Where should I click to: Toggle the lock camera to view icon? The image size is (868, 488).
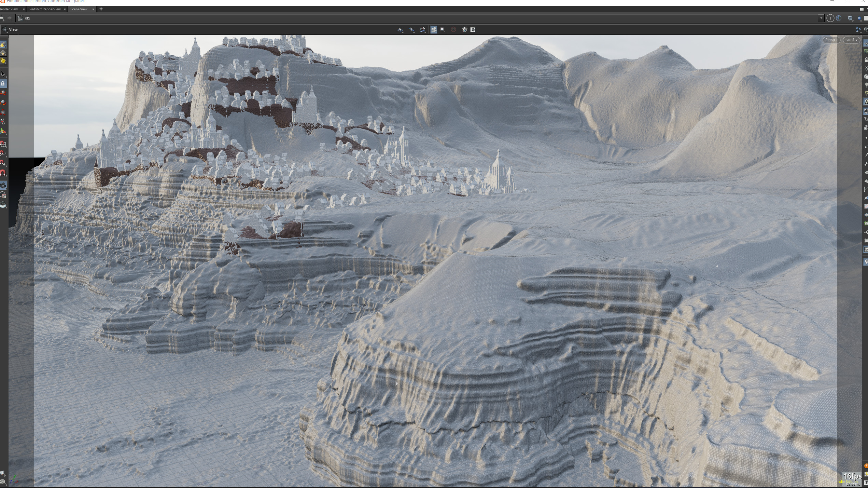pyautogui.click(x=866, y=60)
